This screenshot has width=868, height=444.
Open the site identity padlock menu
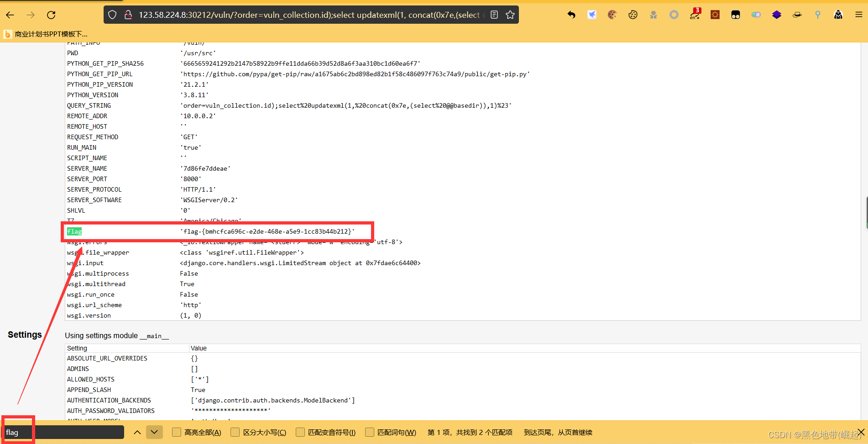pos(128,15)
